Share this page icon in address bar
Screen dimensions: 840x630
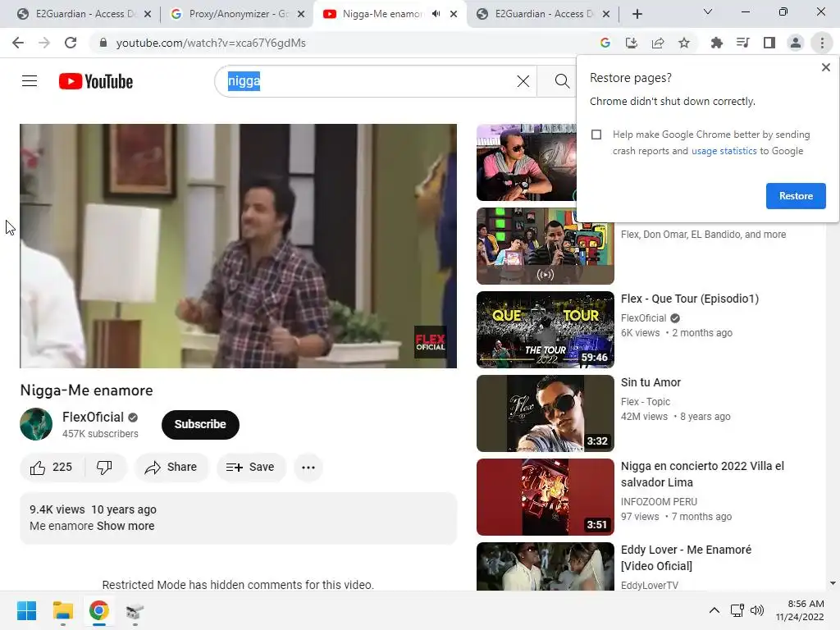[657, 43]
